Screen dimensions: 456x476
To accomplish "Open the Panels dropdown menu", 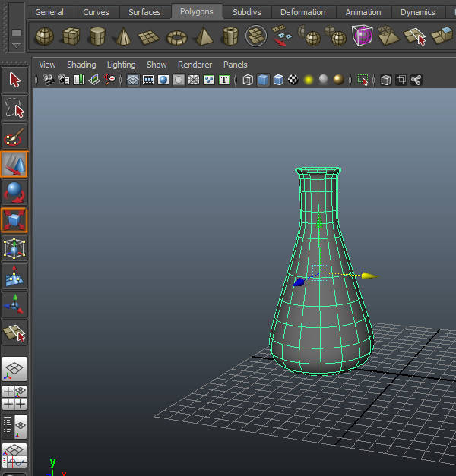I will pyautogui.click(x=235, y=65).
